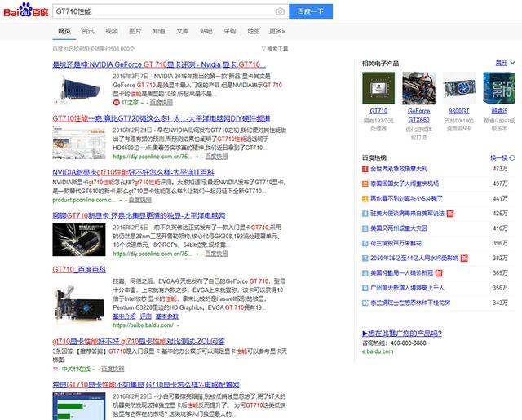Open the 地图 tab

click(254, 31)
